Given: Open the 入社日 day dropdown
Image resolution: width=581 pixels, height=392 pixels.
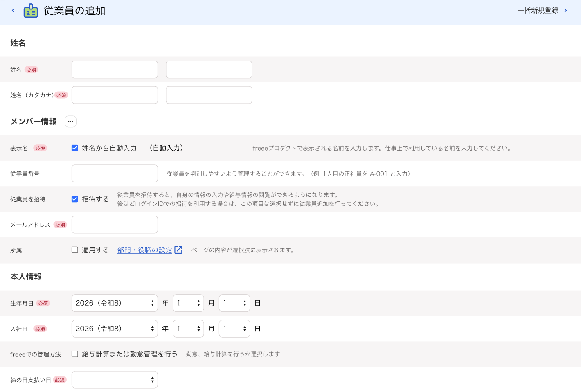Looking at the screenshot, I should click(234, 329).
